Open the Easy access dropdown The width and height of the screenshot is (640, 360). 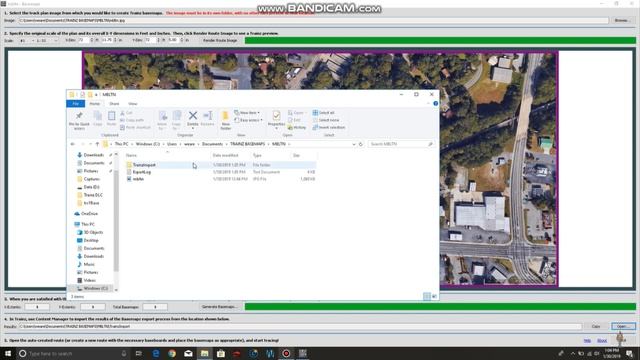point(249,120)
